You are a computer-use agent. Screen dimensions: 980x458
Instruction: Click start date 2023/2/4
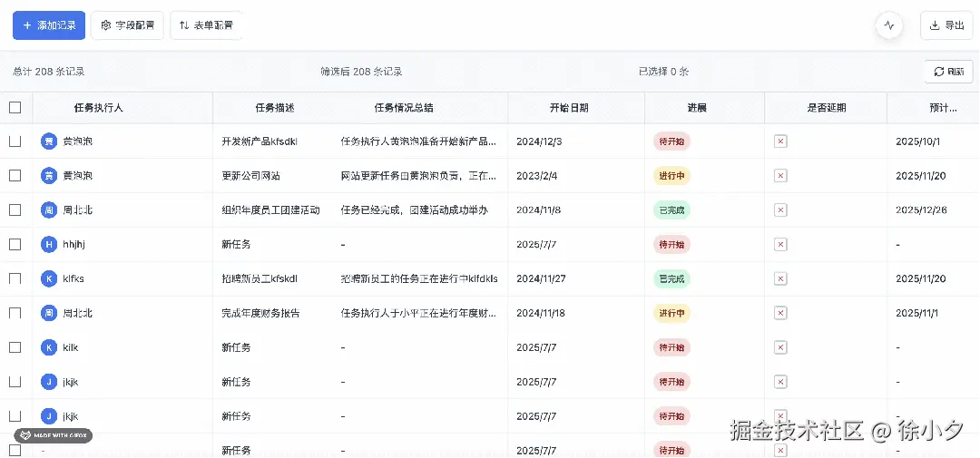tap(537, 176)
